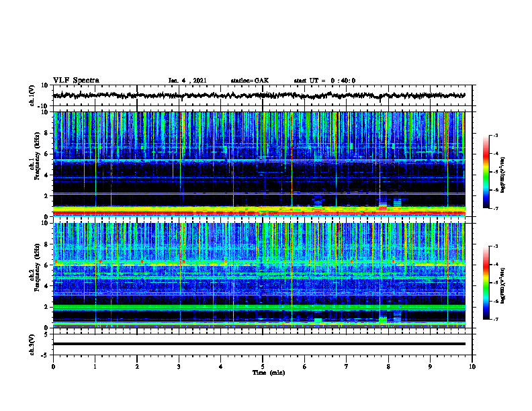
Task: Click the yellow 6 kHz band in ch.2 spectrogram
Action: (x=259, y=263)
